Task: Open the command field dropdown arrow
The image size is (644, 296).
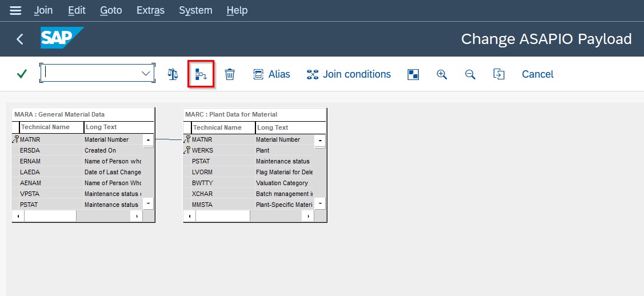Action: [x=146, y=74]
